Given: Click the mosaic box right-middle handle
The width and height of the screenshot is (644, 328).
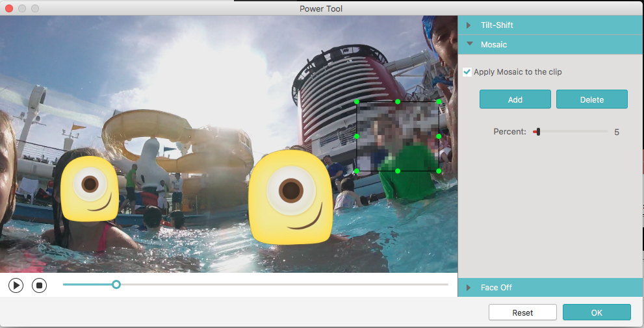Looking at the screenshot, I should 439,136.
